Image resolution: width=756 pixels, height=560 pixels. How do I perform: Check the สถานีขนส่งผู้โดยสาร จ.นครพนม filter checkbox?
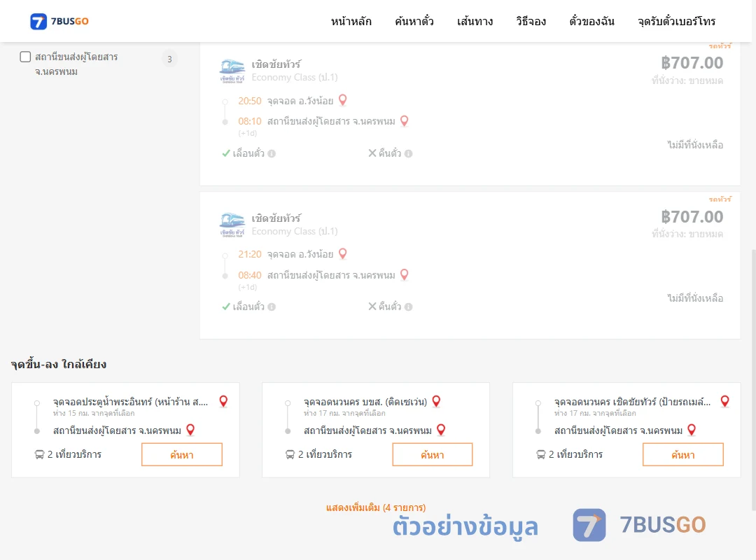click(25, 57)
